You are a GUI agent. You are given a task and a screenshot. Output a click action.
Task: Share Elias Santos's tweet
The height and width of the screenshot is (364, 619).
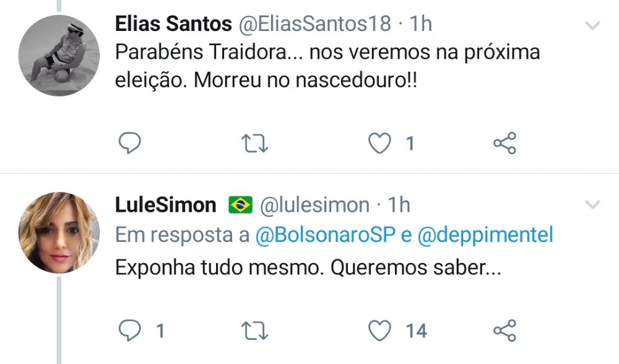pyautogui.click(x=504, y=144)
